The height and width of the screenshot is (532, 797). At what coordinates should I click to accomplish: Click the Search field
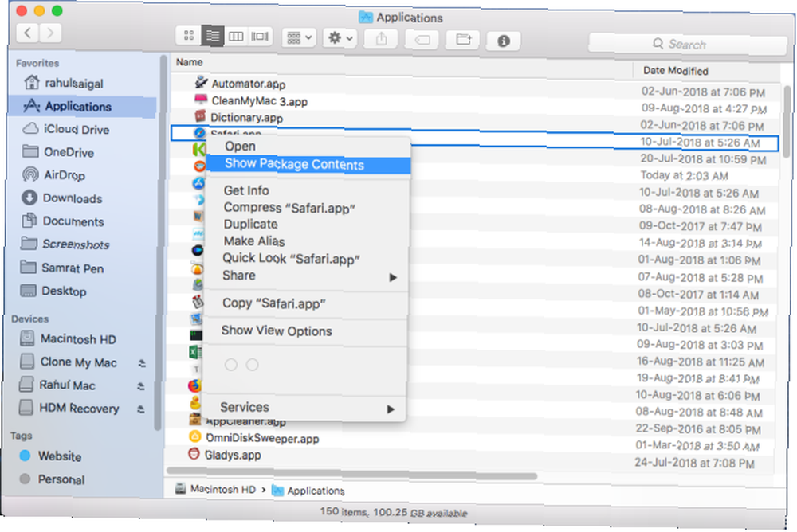coord(687,45)
